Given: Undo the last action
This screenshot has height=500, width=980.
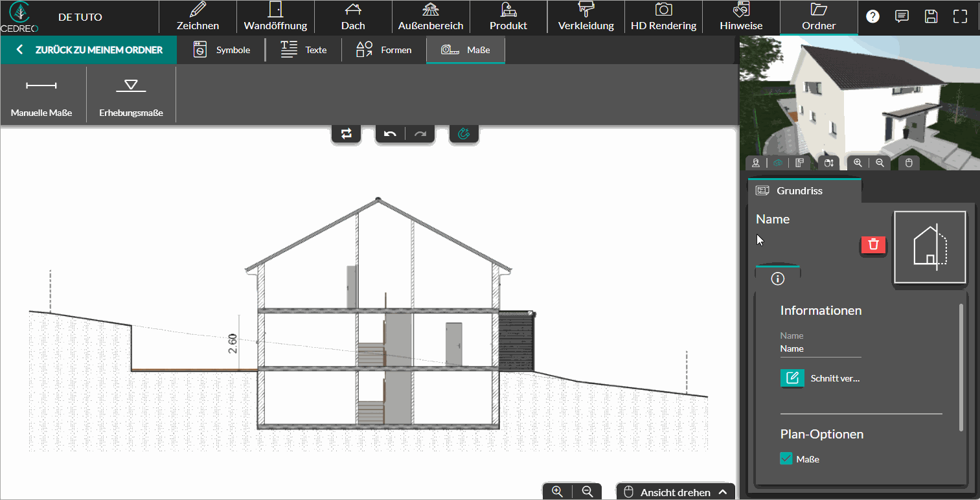Looking at the screenshot, I should tap(390, 133).
